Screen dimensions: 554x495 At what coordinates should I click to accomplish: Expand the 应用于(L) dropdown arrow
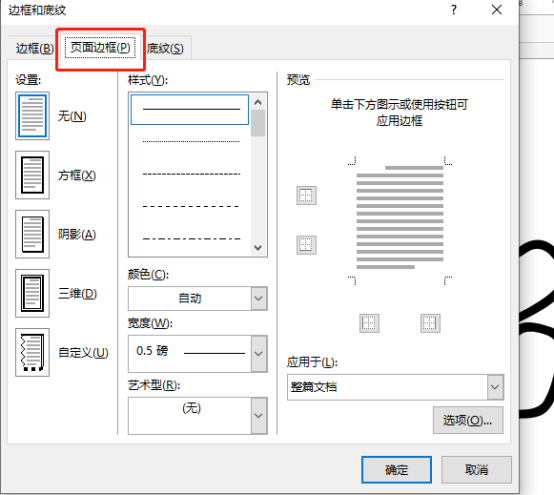(495, 387)
